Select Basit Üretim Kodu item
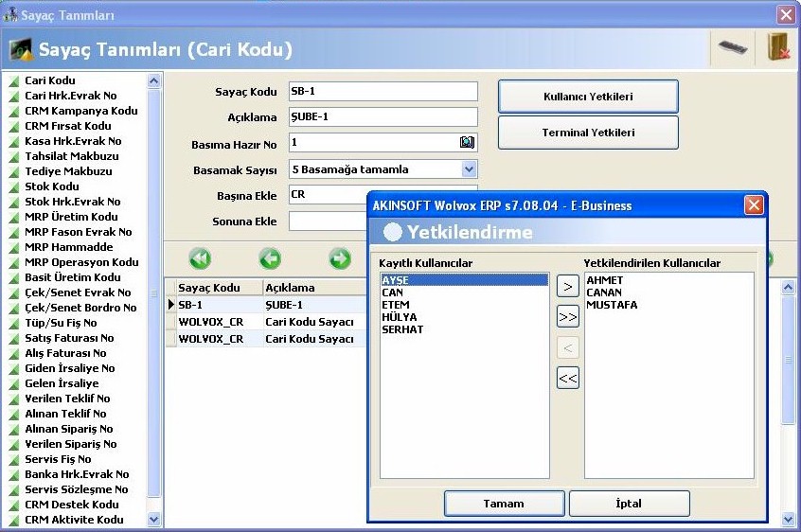This screenshot has width=801, height=532. [x=73, y=277]
